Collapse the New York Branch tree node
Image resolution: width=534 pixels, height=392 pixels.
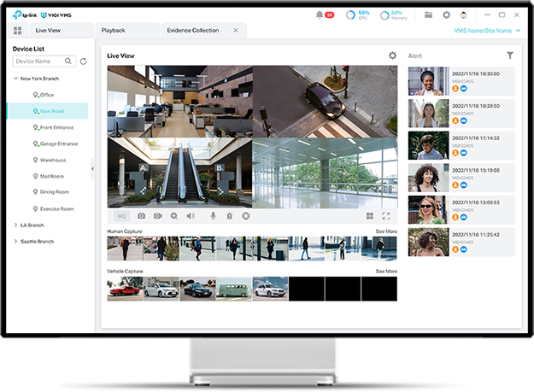tap(15, 78)
